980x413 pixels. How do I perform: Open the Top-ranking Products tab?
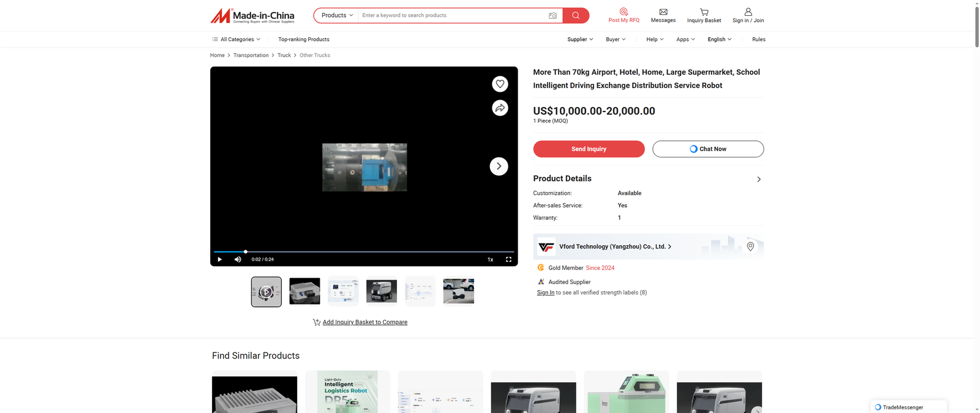tap(304, 39)
